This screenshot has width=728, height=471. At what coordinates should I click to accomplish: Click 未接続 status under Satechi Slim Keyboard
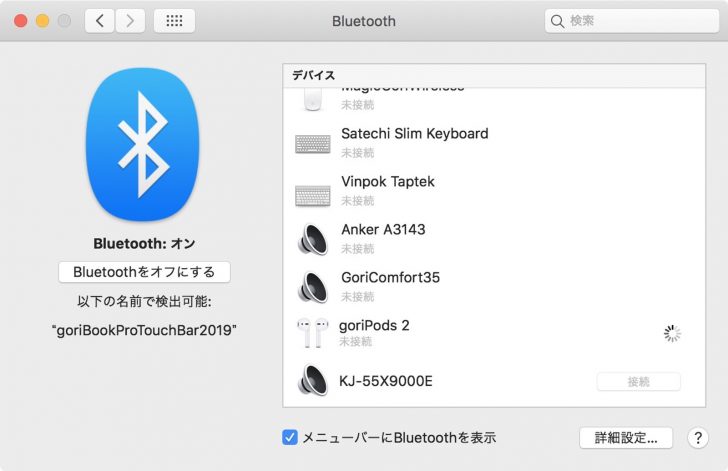[x=358, y=153]
